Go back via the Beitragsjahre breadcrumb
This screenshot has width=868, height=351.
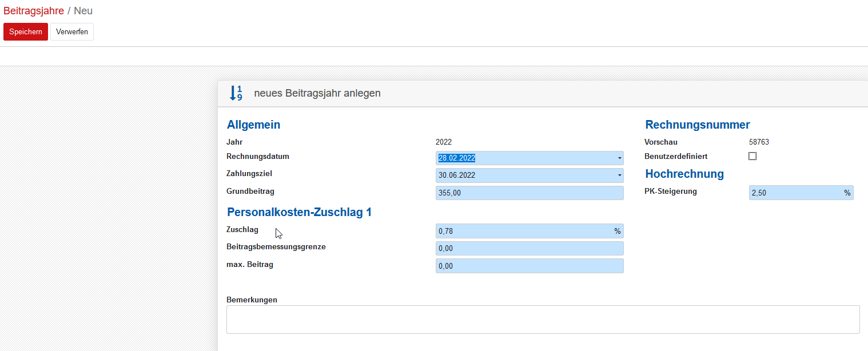tap(34, 11)
